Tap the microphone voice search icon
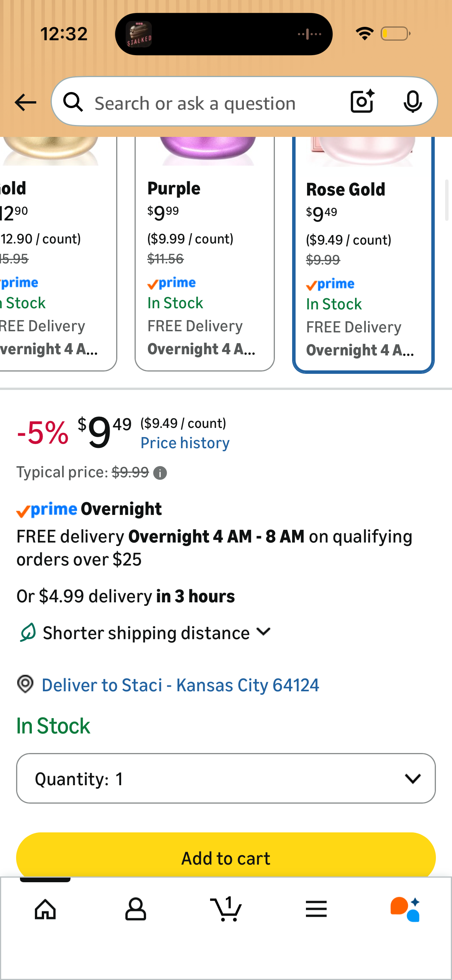452x980 pixels. pyautogui.click(x=413, y=102)
